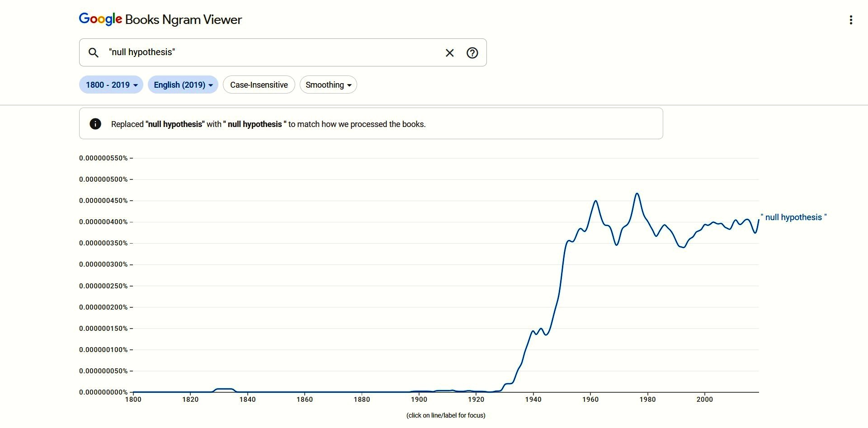Viewport: 868px width, 428px height.
Task: Expand the English (2019) corpus dropdown
Action: point(183,85)
